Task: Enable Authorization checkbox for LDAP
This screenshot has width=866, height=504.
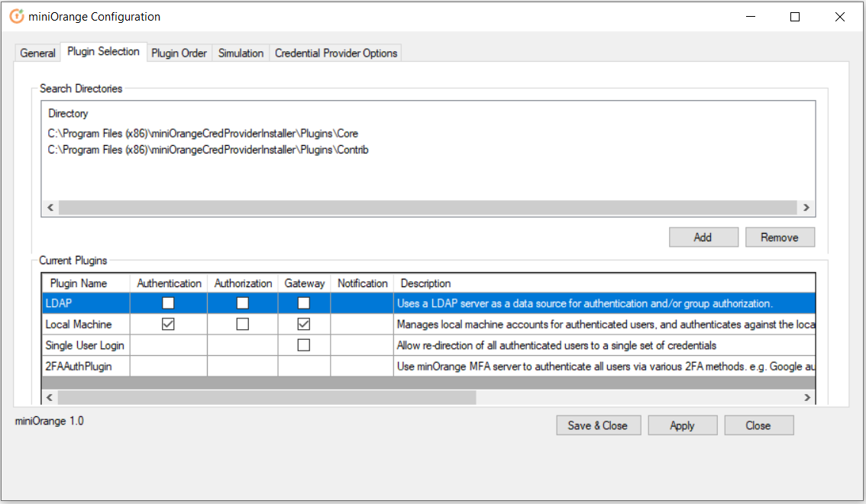Action: (242, 303)
